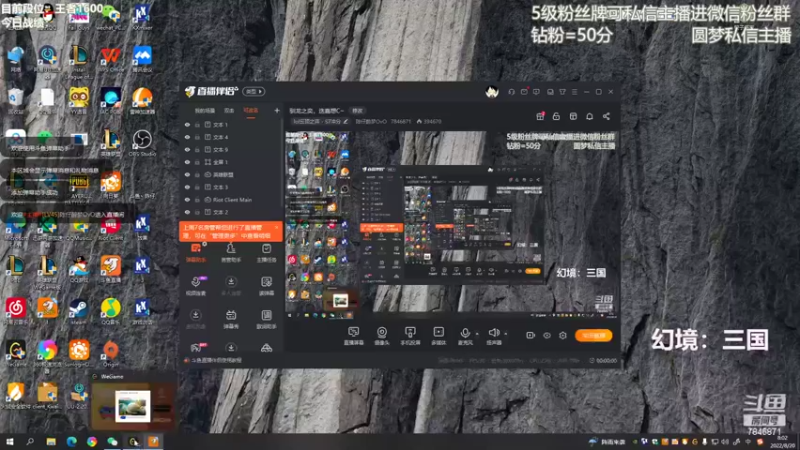Viewport: 800px width, 450px height.
Task: Click the streamer avatar
Action: [x=492, y=92]
